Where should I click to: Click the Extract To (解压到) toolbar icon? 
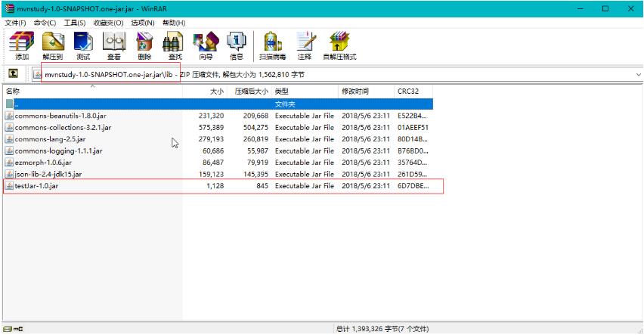click(53, 45)
